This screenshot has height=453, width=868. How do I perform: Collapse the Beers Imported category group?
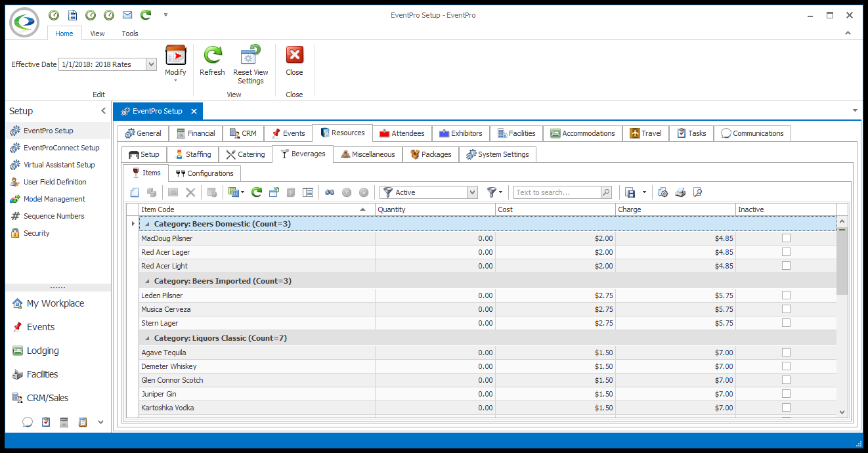pos(147,281)
